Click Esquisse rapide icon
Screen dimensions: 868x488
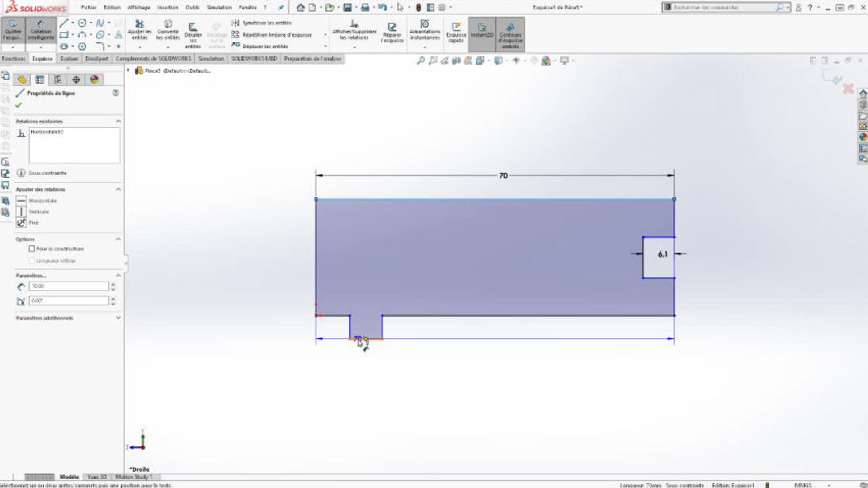tap(456, 33)
